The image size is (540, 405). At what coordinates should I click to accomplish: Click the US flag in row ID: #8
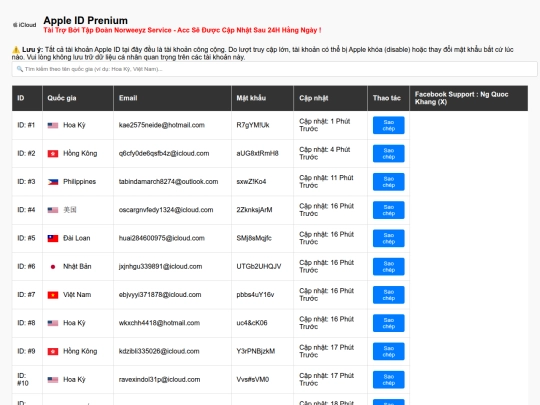pyautogui.click(x=53, y=323)
